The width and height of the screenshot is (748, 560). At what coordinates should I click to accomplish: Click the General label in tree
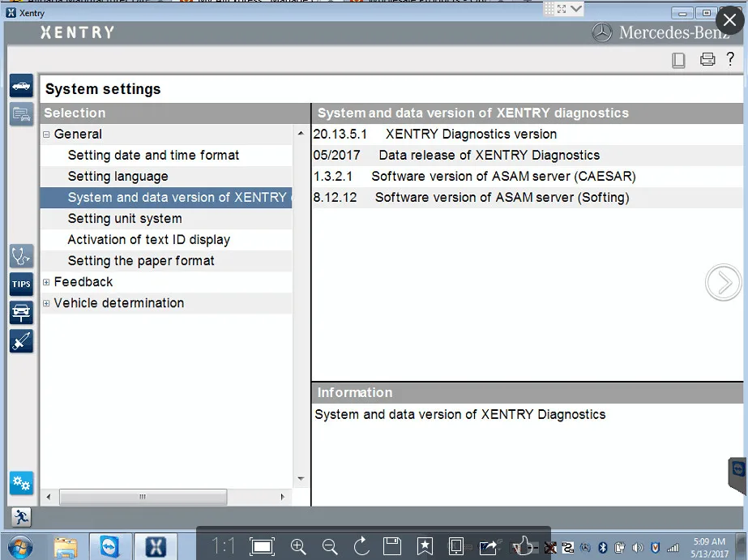point(78,134)
